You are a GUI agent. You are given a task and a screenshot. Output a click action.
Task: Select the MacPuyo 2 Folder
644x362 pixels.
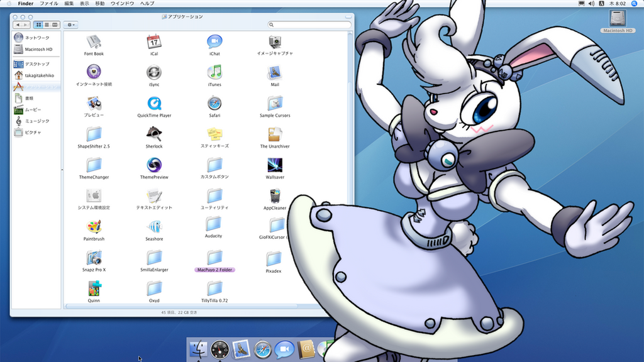click(214, 258)
